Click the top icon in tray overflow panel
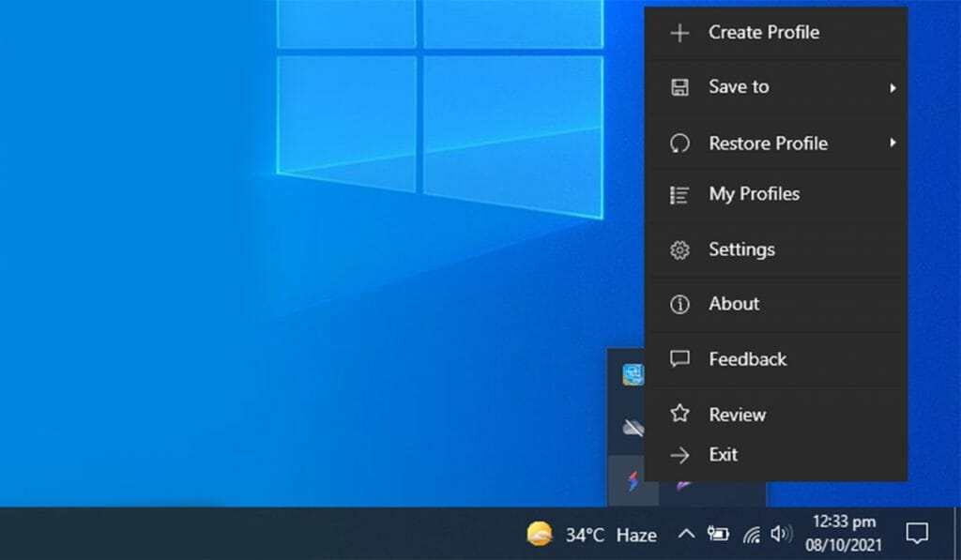The height and width of the screenshot is (560, 961). tap(633, 374)
